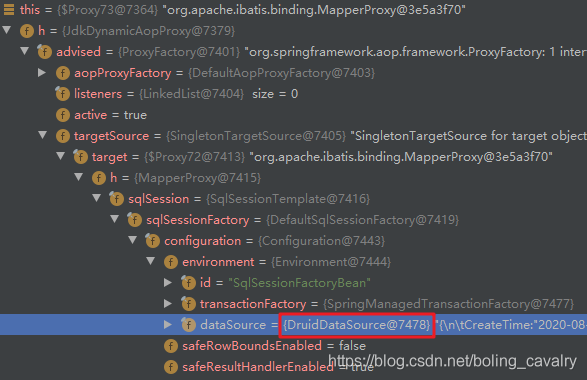Screen dimensions: 587x380
Task: Select the listeners LinkedList row
Action: 294,94
